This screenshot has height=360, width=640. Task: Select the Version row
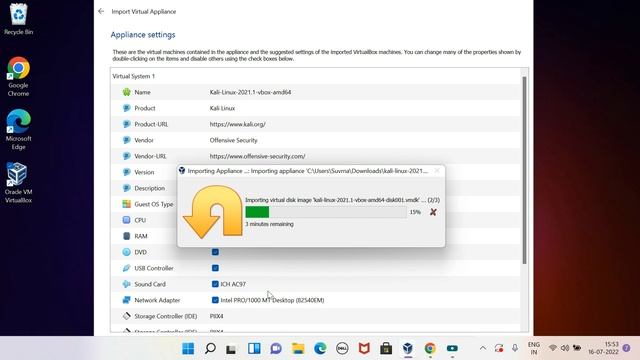click(x=144, y=172)
